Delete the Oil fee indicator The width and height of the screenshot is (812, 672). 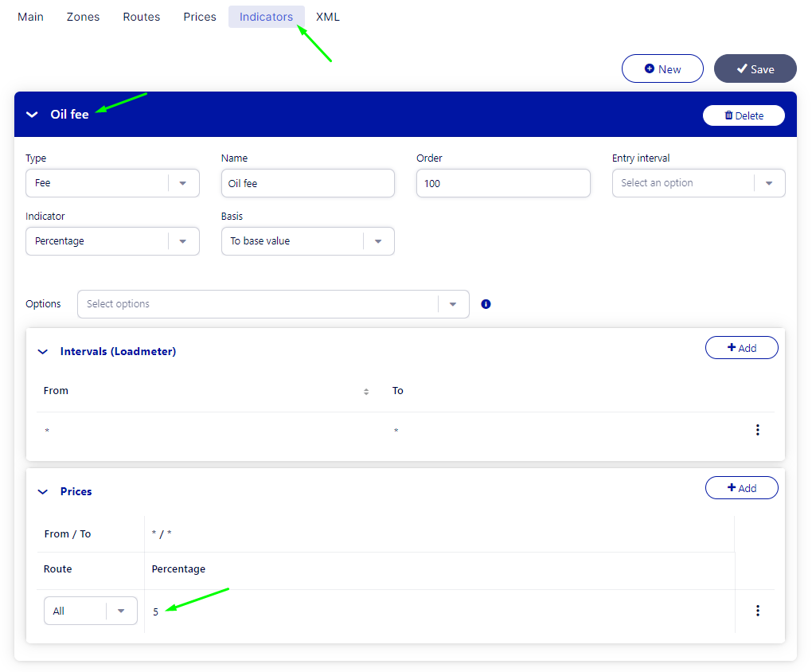(744, 115)
